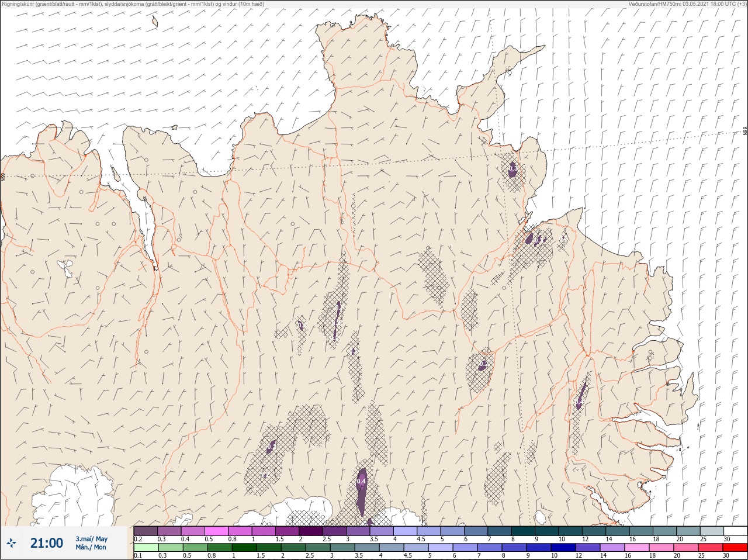Viewport: 748px width, 560px height.
Task: Click the '3.5' label in the lower legend row
Action: [359, 556]
